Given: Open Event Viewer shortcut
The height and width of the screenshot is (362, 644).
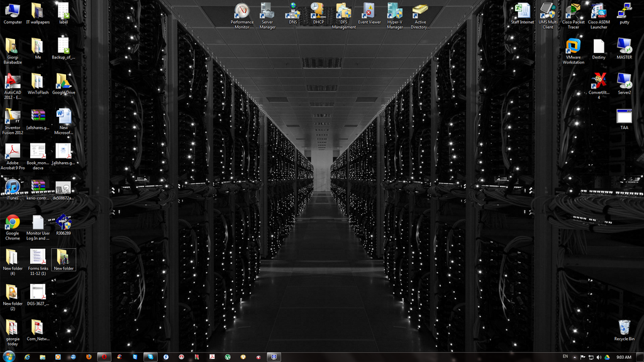Looking at the screenshot, I should pyautogui.click(x=369, y=11).
